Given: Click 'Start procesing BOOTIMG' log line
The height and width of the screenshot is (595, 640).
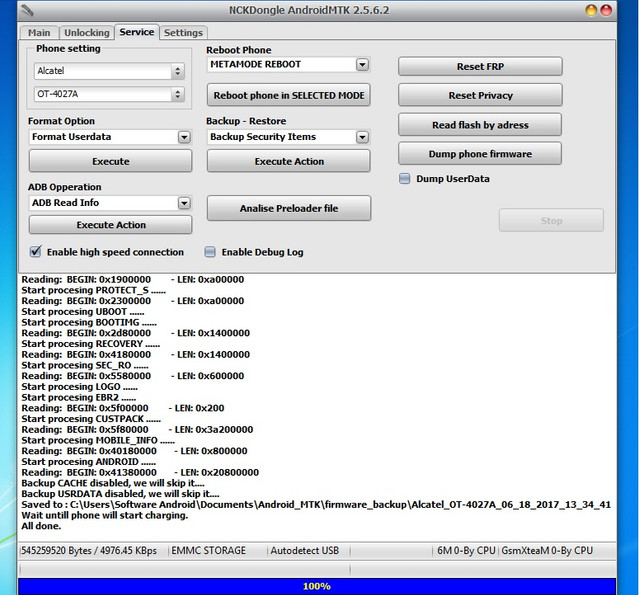Looking at the screenshot, I should pyautogui.click(x=89, y=322).
